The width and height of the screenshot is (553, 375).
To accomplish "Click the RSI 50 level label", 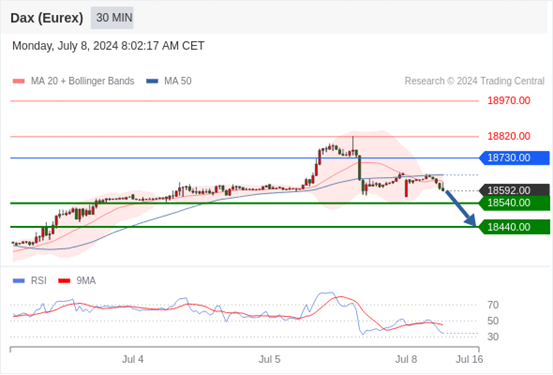I will pos(493,321).
